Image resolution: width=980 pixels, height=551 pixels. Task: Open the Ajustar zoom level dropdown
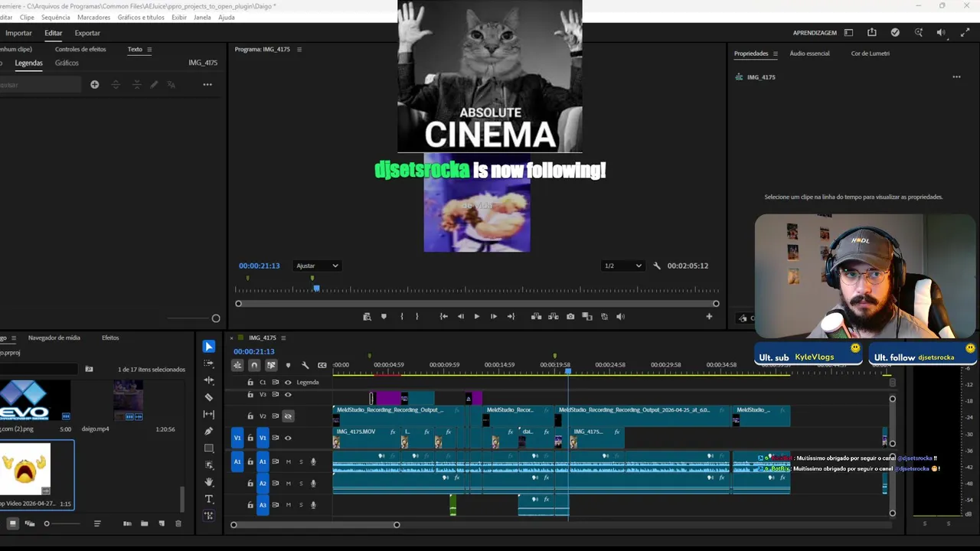(317, 266)
